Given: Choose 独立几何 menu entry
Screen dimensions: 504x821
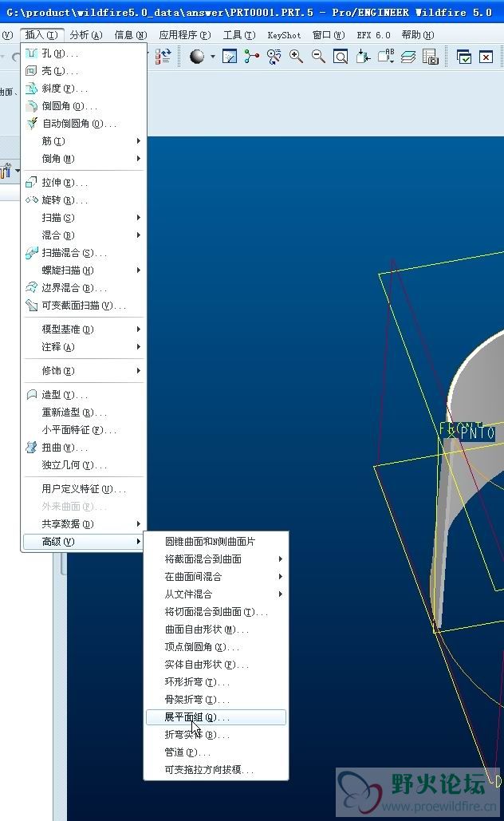Looking at the screenshot, I should pos(84,465).
